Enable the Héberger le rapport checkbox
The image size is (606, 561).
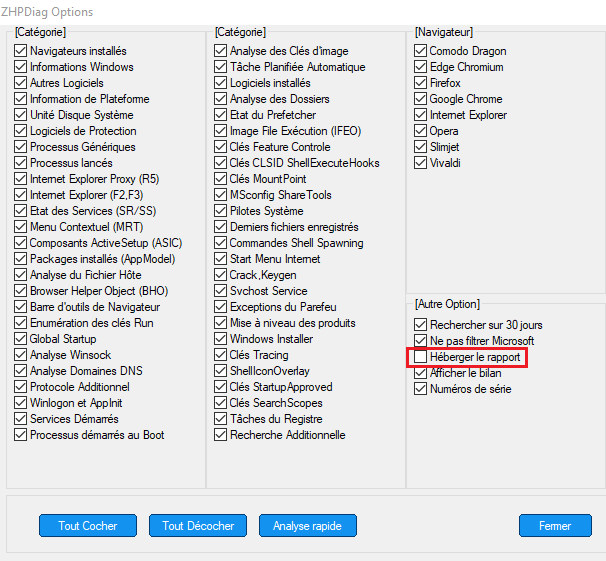point(421,357)
